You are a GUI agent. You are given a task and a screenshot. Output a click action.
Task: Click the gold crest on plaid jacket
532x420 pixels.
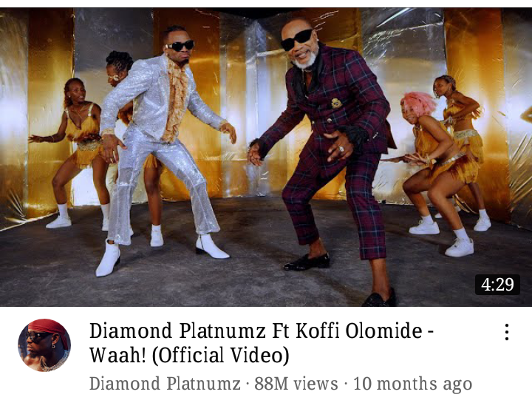[337, 104]
